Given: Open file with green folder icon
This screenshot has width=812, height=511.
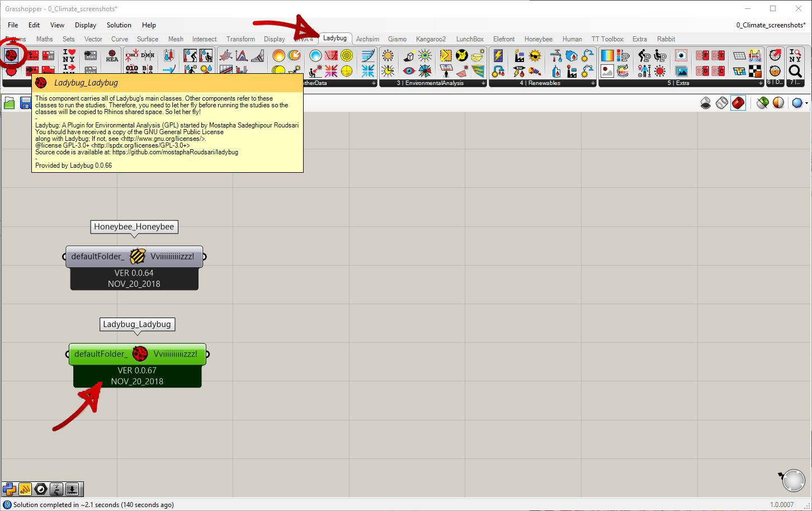Looking at the screenshot, I should 10,103.
